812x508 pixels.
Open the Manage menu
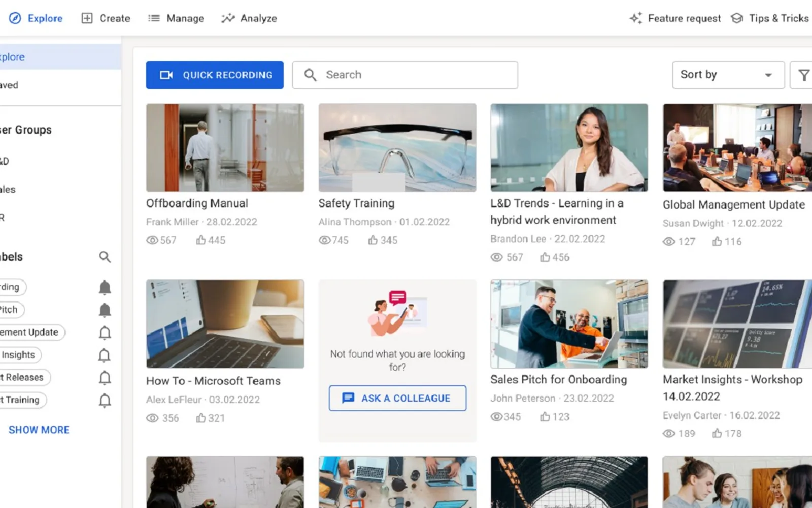176,18
